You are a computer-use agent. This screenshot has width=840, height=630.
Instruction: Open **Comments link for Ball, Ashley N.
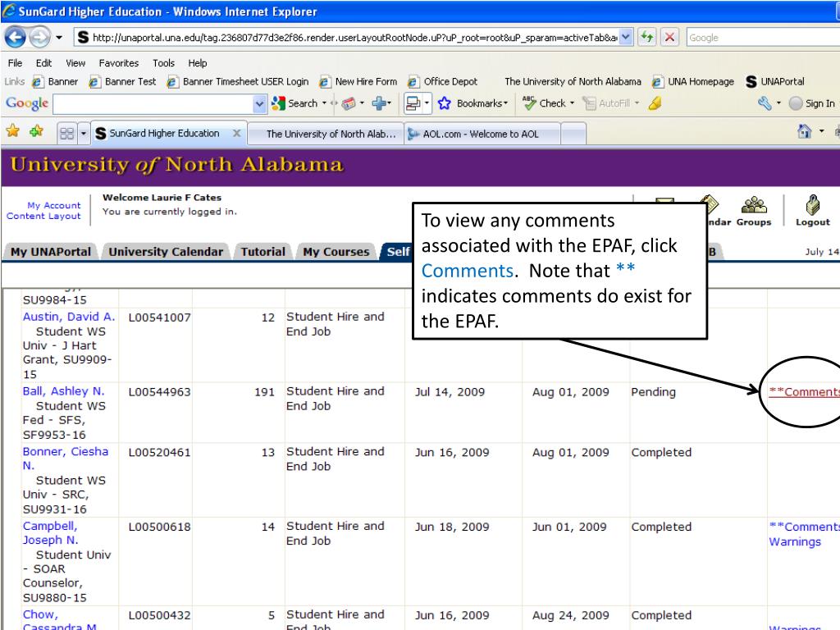pos(804,392)
